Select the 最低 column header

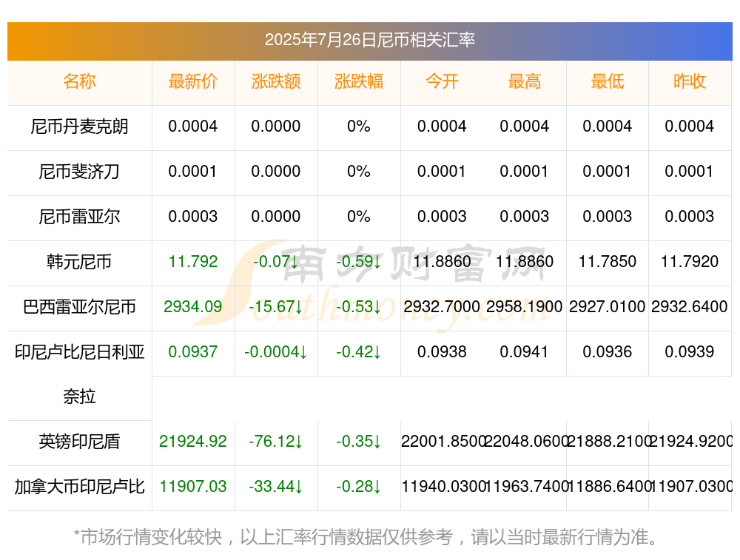click(x=608, y=81)
